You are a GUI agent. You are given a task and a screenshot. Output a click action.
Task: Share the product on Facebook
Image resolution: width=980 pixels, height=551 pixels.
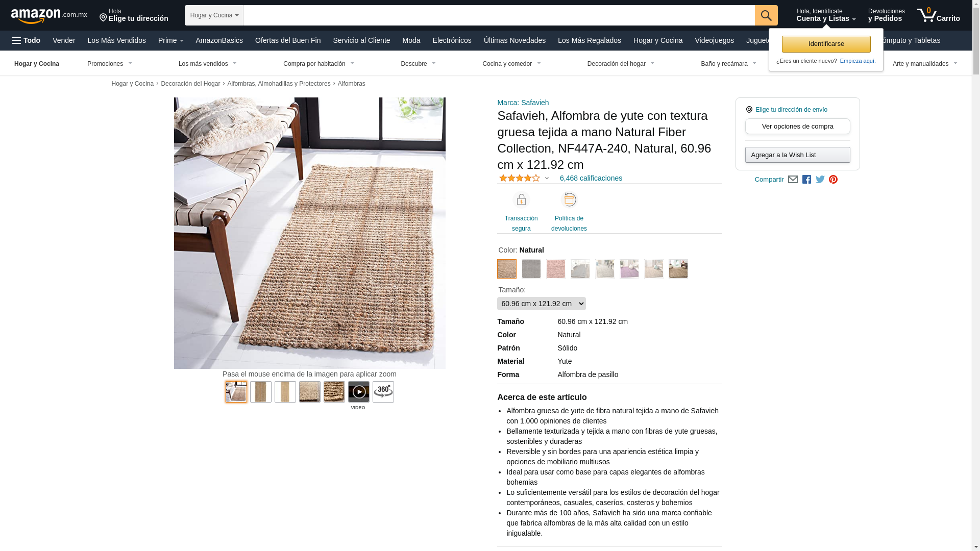coord(806,180)
